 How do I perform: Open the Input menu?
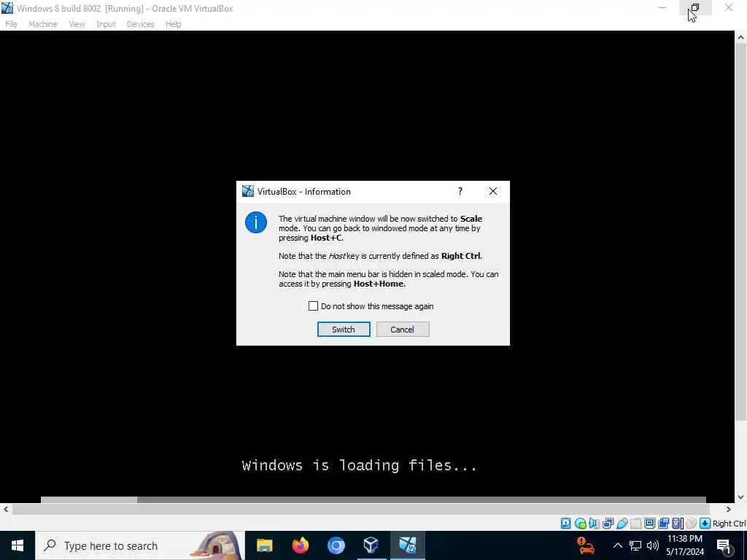(106, 24)
